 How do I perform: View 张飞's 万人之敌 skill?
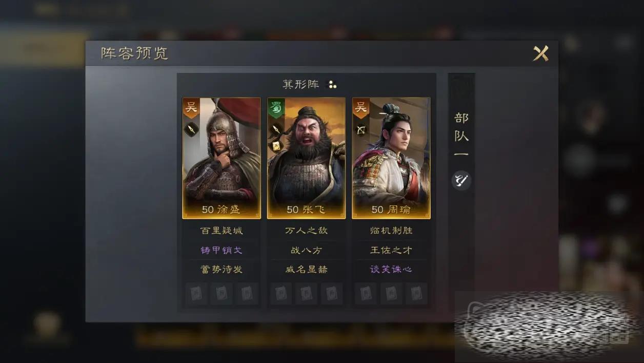(306, 231)
